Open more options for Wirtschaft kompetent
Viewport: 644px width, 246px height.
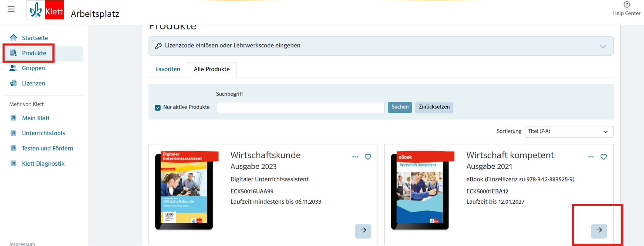pyautogui.click(x=591, y=157)
